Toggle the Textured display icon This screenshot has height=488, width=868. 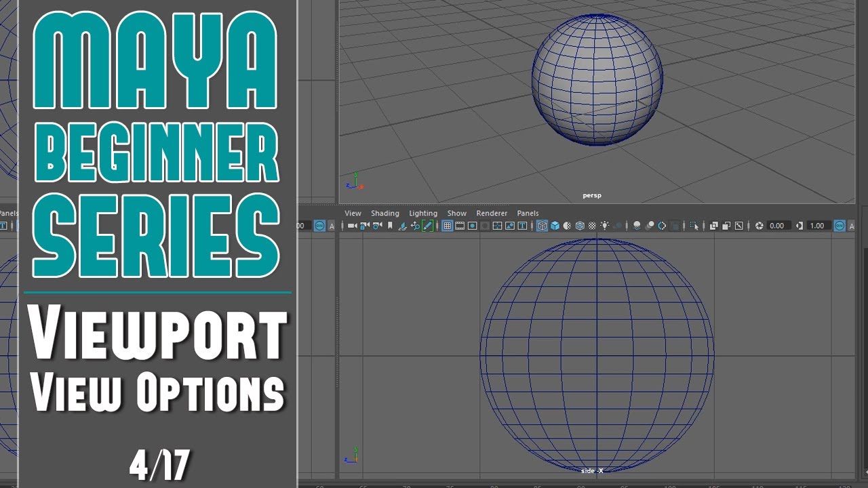click(592, 226)
